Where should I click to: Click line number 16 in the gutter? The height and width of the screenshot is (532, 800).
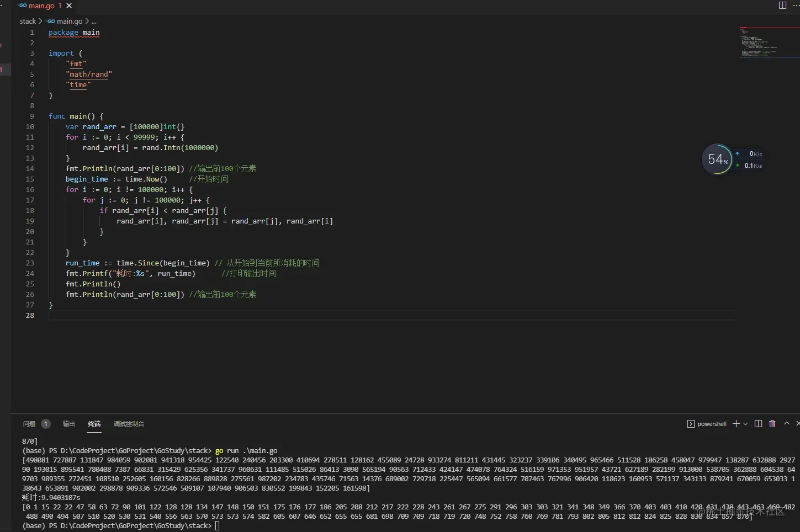[30, 190]
